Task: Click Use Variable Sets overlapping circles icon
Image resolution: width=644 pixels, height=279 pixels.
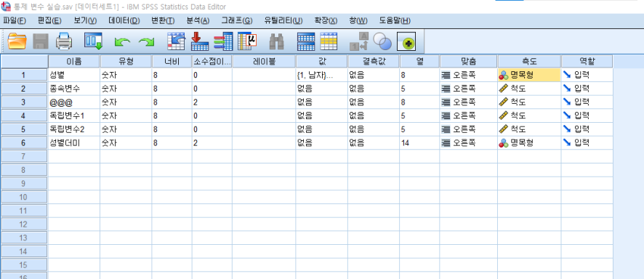Action: pos(382,41)
